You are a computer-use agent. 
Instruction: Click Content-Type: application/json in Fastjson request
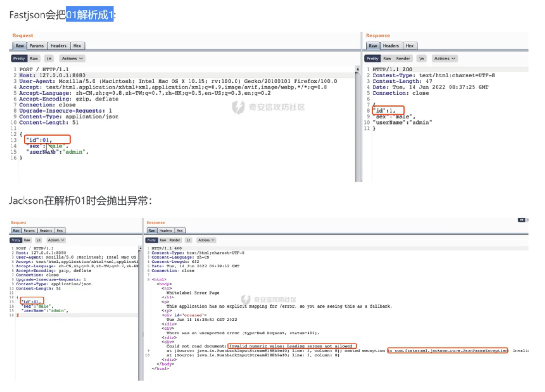tap(69, 116)
